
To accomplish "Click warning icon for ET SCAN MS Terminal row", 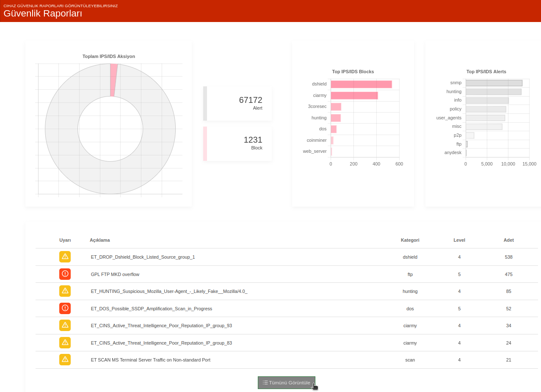I will pos(65,359).
